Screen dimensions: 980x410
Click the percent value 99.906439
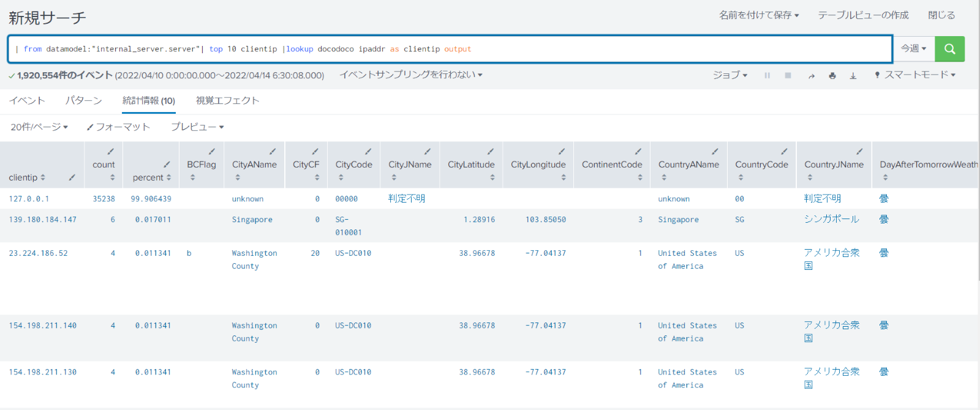point(151,199)
